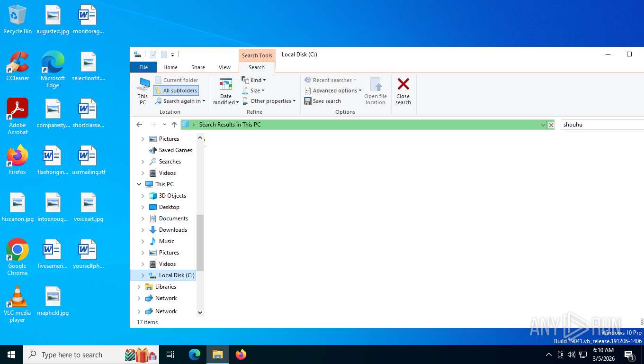Open Advanced options dropdown
644x364 pixels.
pyautogui.click(x=333, y=91)
